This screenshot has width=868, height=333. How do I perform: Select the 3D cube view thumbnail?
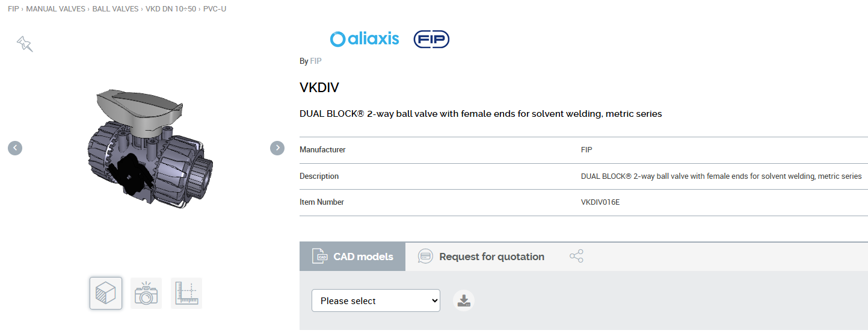pyautogui.click(x=106, y=293)
